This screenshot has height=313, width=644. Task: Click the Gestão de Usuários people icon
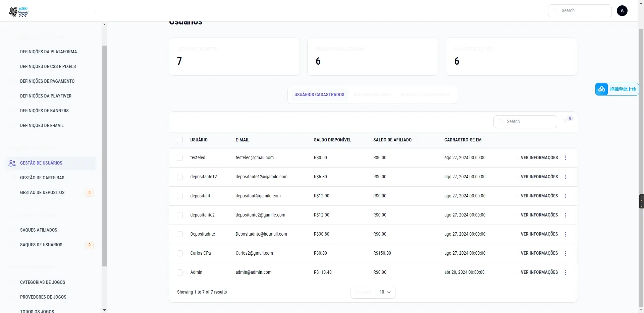[12, 163]
